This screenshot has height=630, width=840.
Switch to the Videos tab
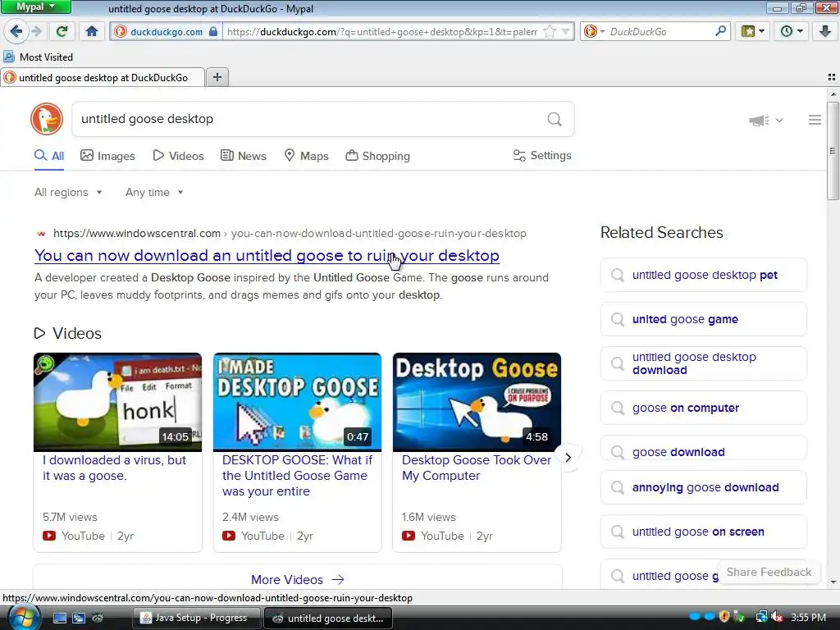click(x=178, y=156)
